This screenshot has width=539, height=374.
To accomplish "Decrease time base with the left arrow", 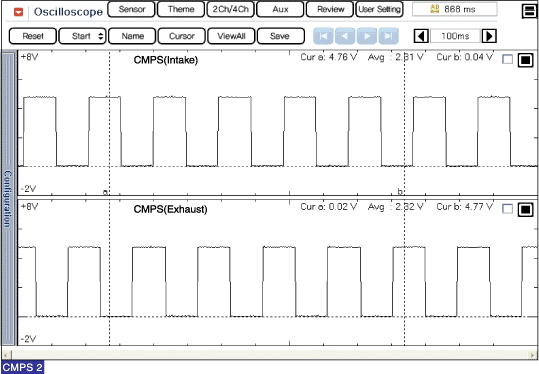I will 421,36.
